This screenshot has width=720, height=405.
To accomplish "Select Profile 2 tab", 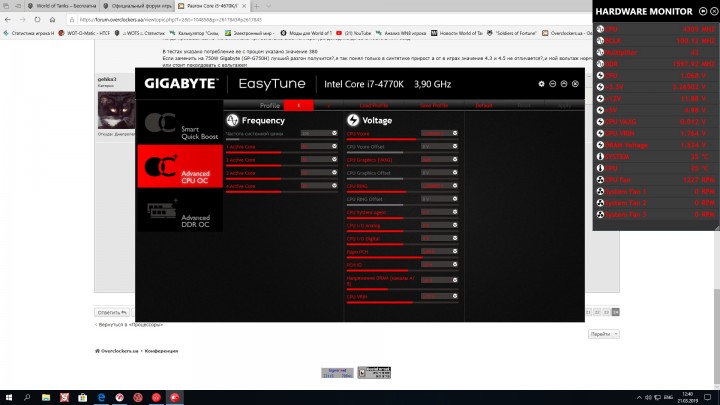I will 329,106.
